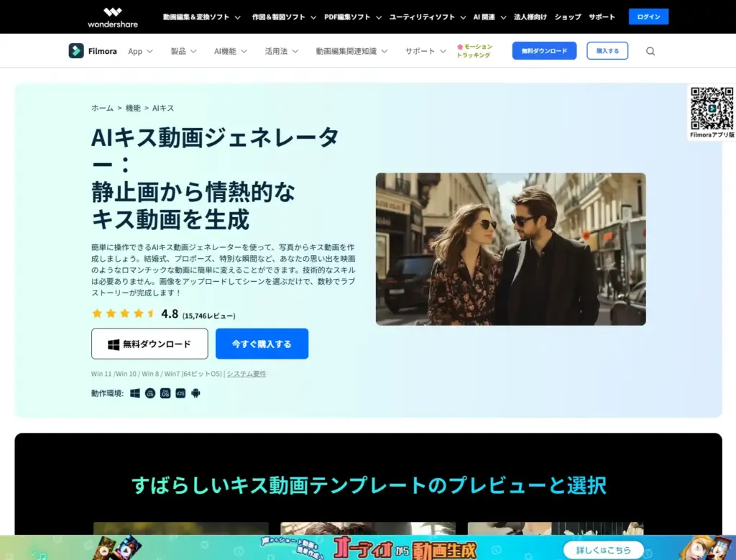Click the iOS platform icon
Viewport: 736px width, 560px height.
(x=180, y=393)
